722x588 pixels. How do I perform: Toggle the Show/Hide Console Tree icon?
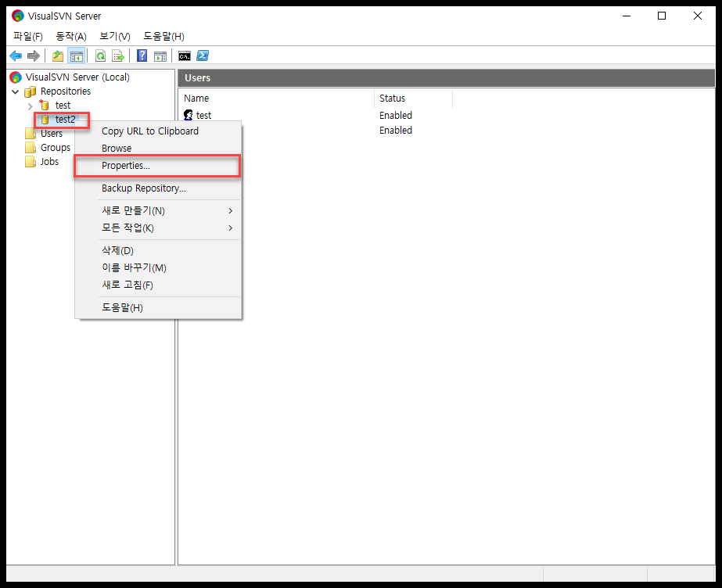click(77, 56)
